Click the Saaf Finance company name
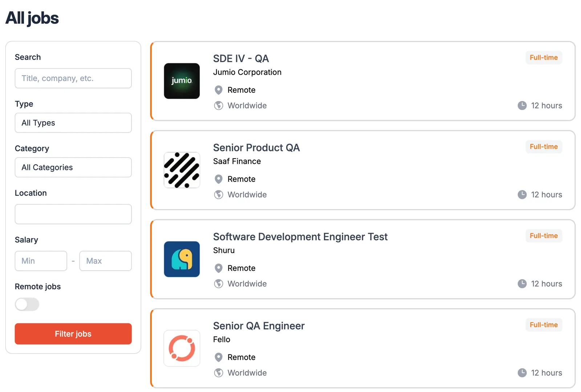The height and width of the screenshot is (392, 581). [x=237, y=161]
